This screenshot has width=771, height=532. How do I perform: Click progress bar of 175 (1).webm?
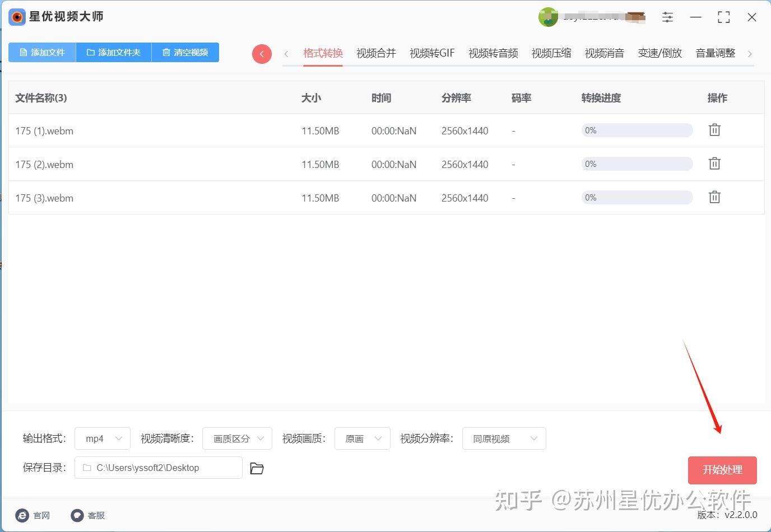pyautogui.click(x=637, y=130)
